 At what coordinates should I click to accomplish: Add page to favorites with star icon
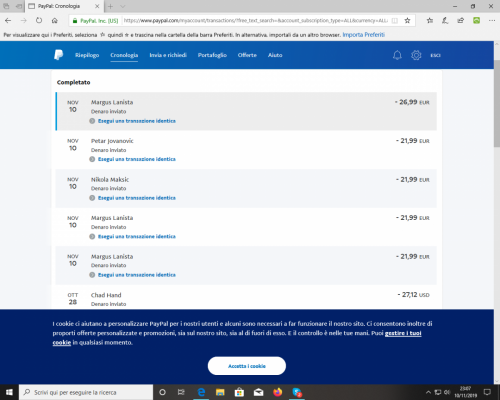[x=407, y=21]
